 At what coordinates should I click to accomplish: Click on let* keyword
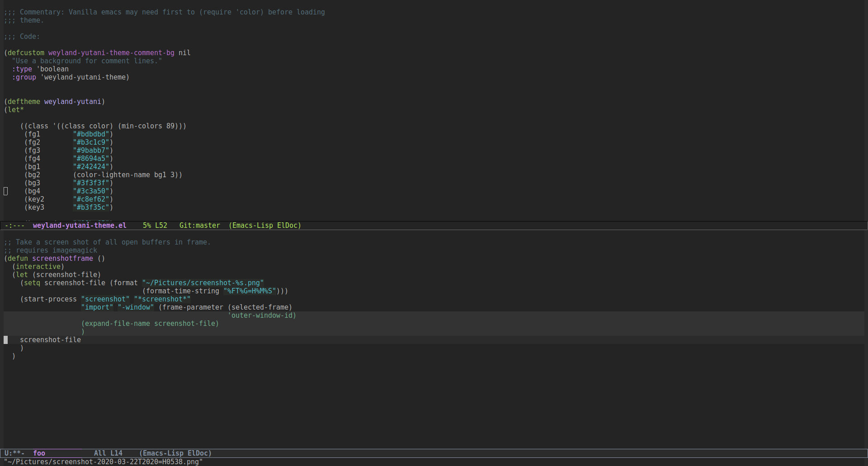(16, 109)
